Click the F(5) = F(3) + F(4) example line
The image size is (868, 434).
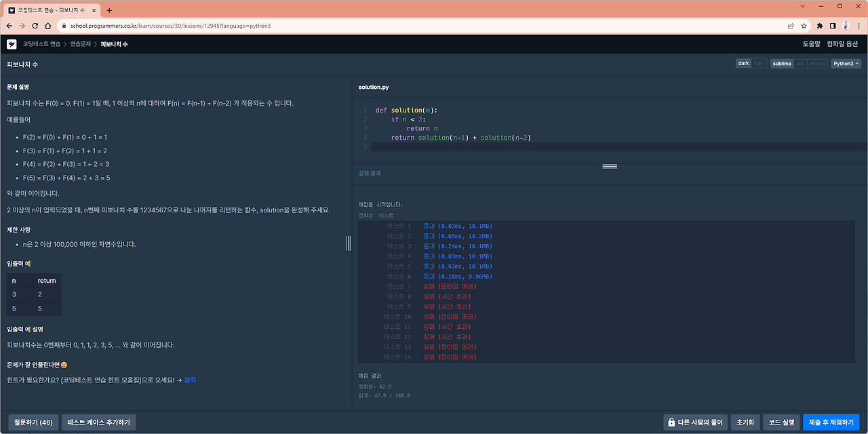(x=66, y=178)
